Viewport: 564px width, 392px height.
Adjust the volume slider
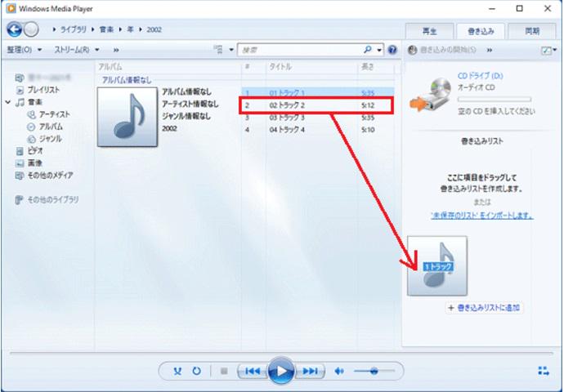pyautogui.click(x=374, y=371)
